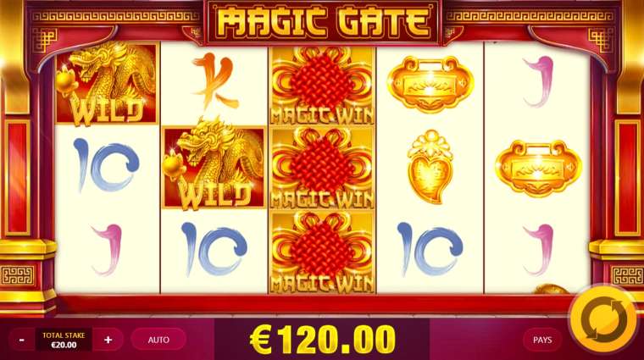Select the pink J symbol atop fifth reel
644x360 pixels.
pyautogui.click(x=538, y=82)
